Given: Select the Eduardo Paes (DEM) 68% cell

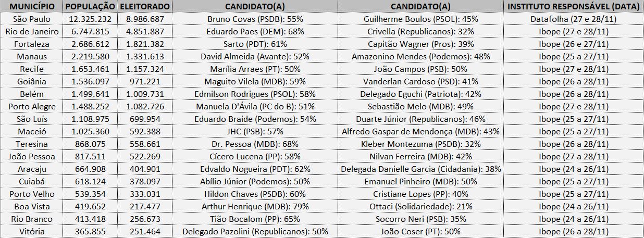Looking at the screenshot, I should pos(255,31).
